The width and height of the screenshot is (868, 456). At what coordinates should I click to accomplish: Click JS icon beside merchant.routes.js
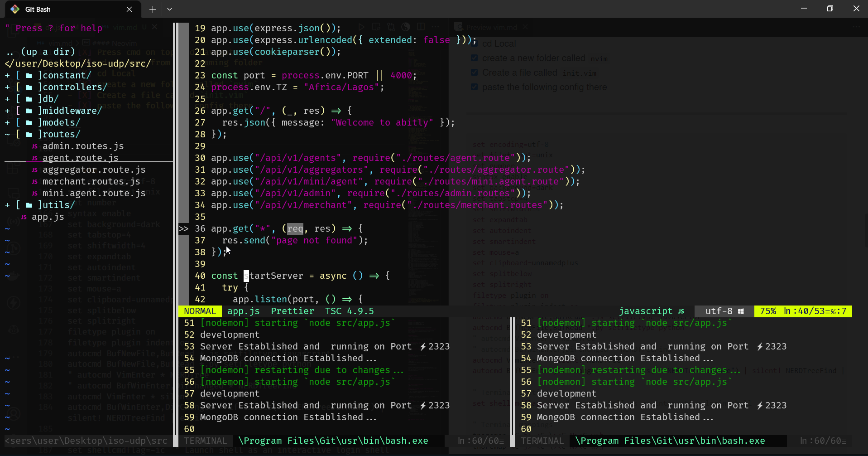coord(34,182)
